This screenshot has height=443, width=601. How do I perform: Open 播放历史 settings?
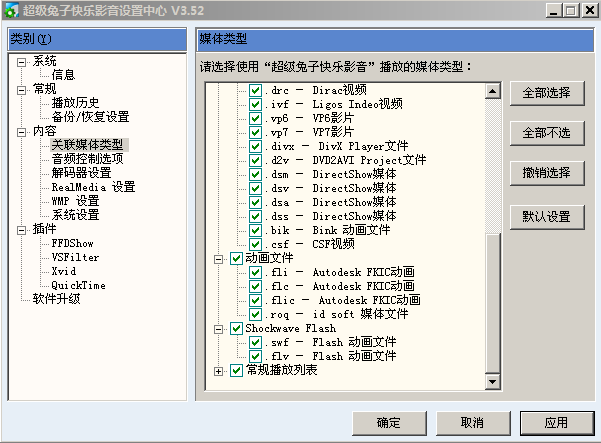coord(75,103)
